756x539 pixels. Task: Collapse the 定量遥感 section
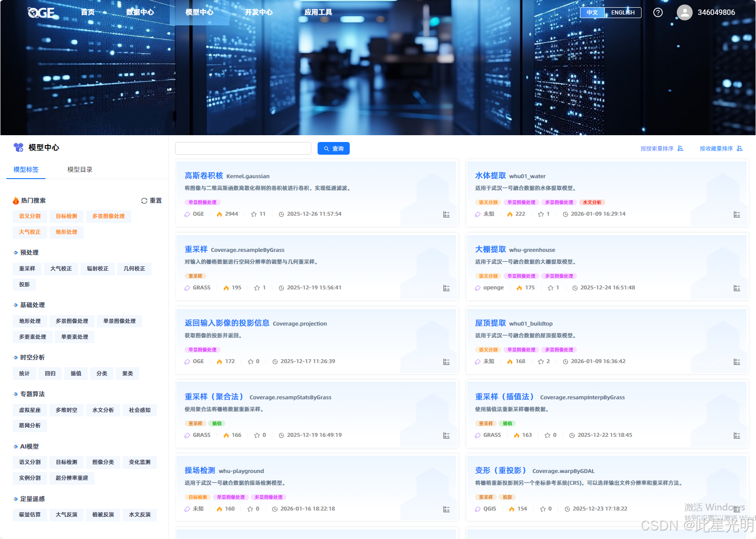(30, 498)
